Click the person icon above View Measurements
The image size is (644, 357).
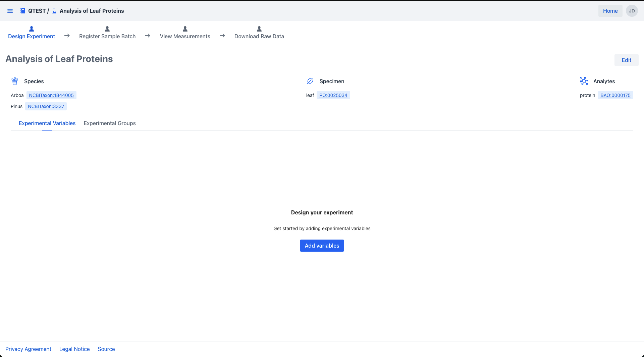click(x=185, y=29)
